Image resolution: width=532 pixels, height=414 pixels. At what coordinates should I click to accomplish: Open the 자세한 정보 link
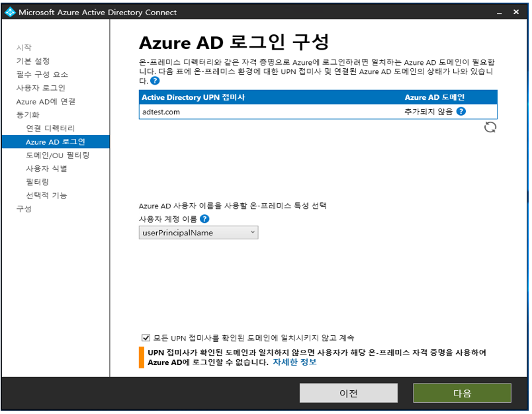pos(295,362)
